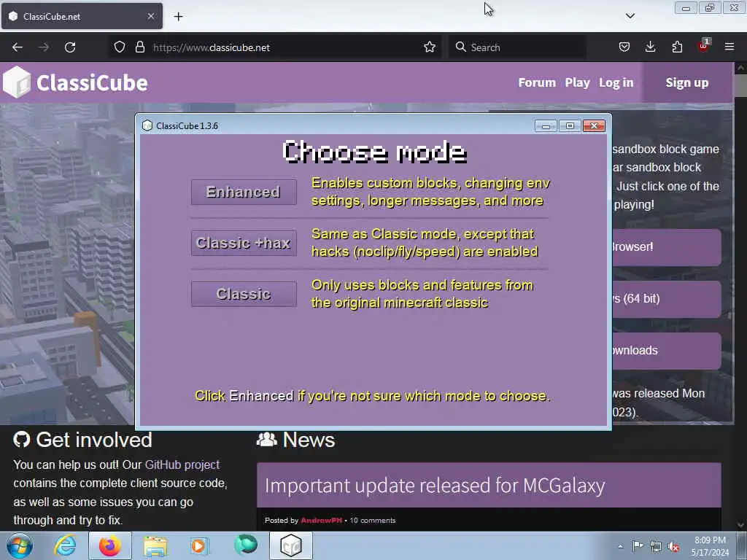Click the ClassiCube 1.3.6 window title icon
The height and width of the screenshot is (560, 747).
click(x=147, y=125)
